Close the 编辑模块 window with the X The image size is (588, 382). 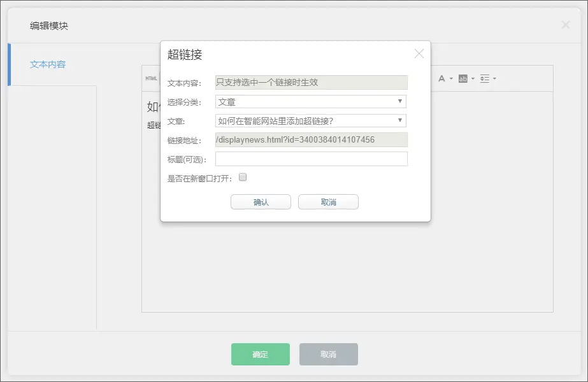click(x=565, y=25)
